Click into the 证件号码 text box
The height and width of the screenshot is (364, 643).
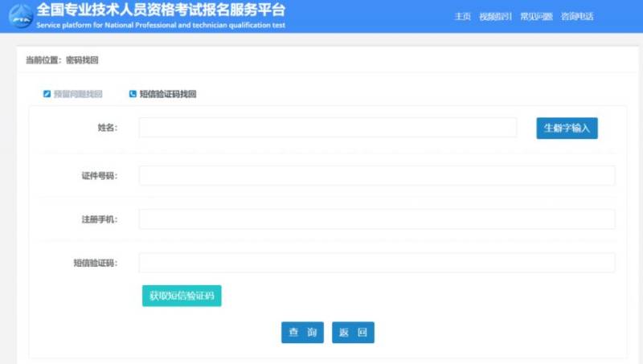click(376, 176)
